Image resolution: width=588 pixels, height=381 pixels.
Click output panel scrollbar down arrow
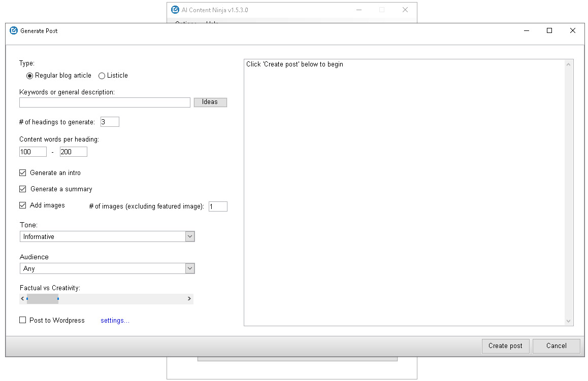tap(569, 321)
